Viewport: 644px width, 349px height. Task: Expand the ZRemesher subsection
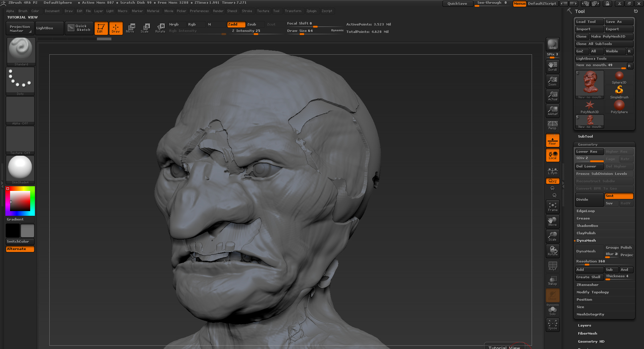pos(587,285)
